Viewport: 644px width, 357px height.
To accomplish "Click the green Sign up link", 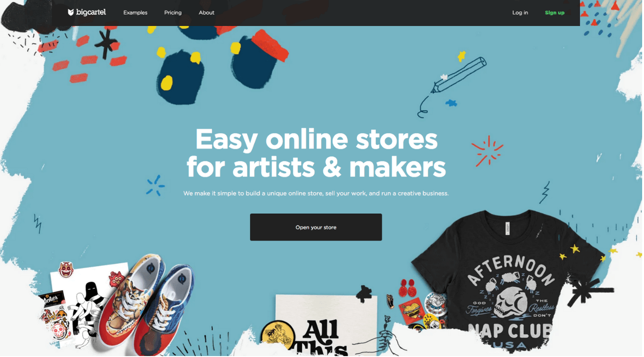I will [x=555, y=13].
